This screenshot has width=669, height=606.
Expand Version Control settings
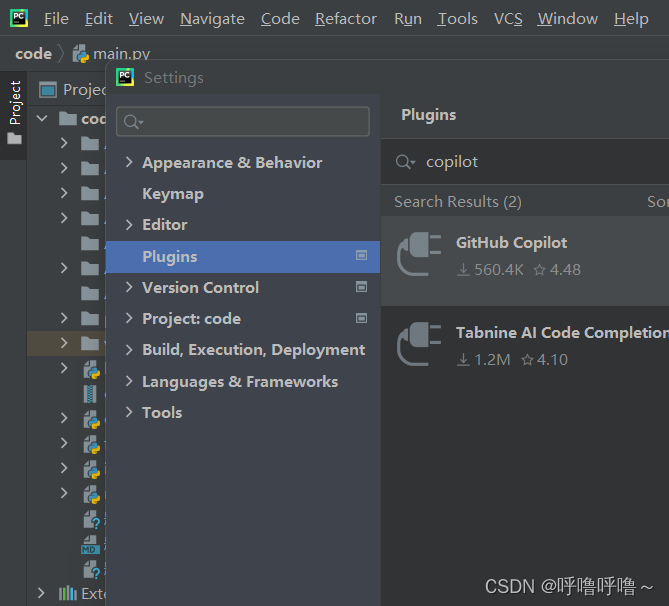[x=129, y=287]
